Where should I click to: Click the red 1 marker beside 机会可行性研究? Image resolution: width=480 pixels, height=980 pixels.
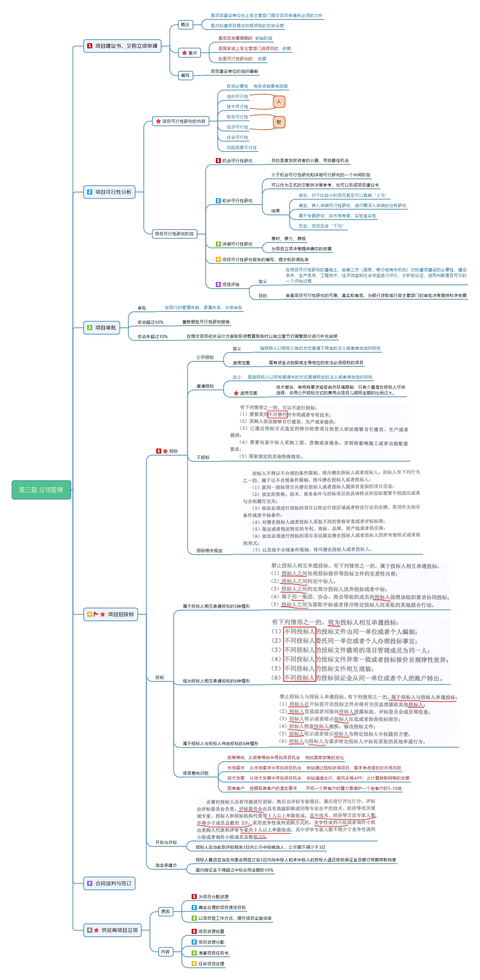[x=218, y=161]
